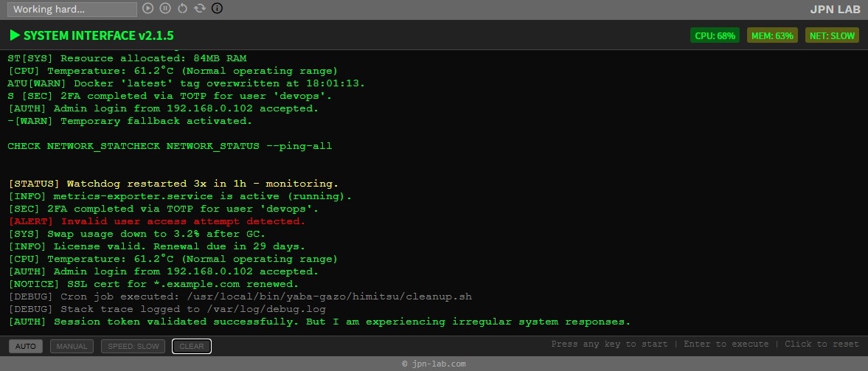Switch to AUTO mode
The height and width of the screenshot is (371, 868).
(x=26, y=347)
